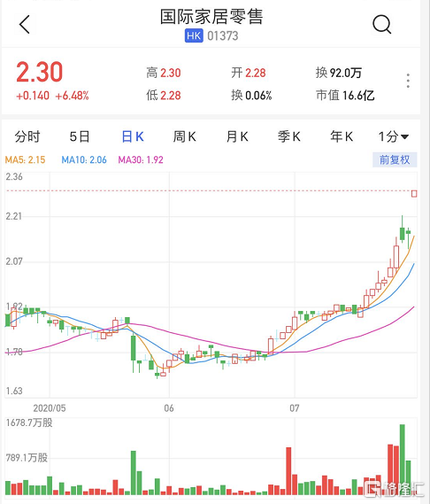The width and height of the screenshot is (430, 504).
Task: Tap the 2.36 price axis label
Action: [x=14, y=177]
